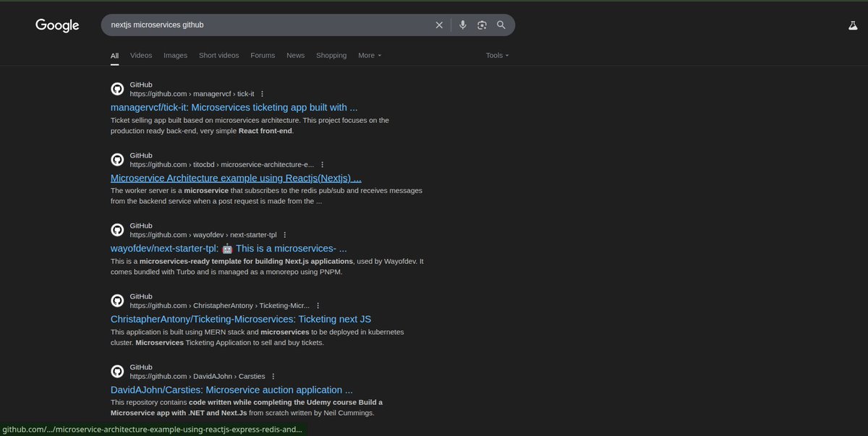868x436 pixels.
Task: Open ChristapherAntony/Ticketing-Microservices result link
Action: 241,319
